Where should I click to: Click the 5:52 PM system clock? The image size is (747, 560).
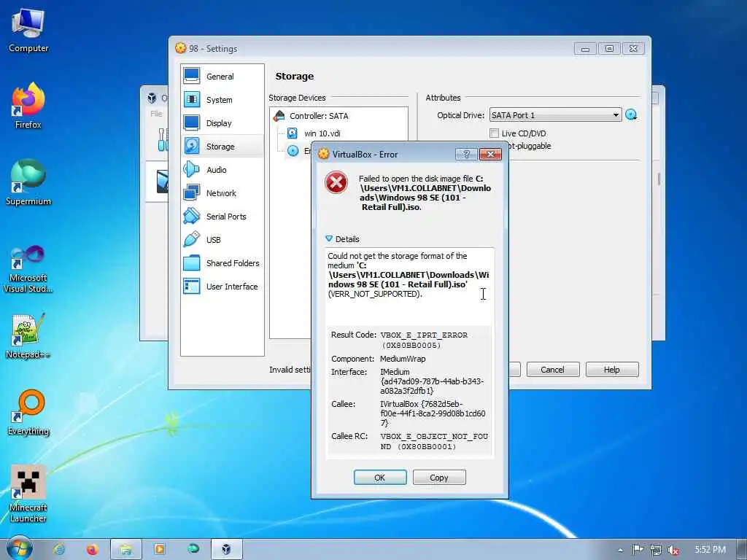coord(710,550)
